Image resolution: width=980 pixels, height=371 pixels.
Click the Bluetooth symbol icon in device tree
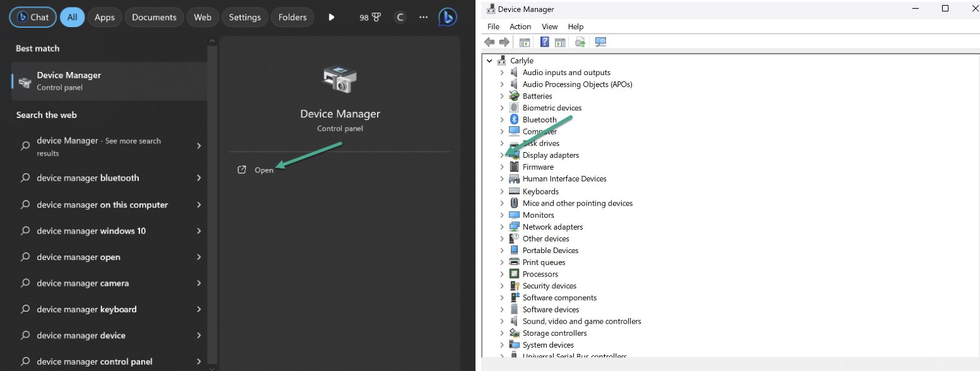click(514, 120)
